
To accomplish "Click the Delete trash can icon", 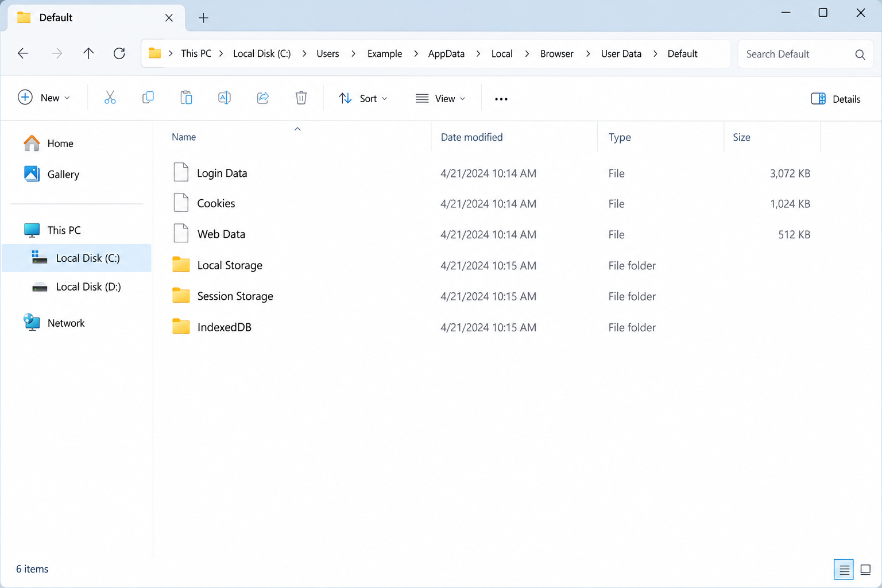I will coord(301,98).
